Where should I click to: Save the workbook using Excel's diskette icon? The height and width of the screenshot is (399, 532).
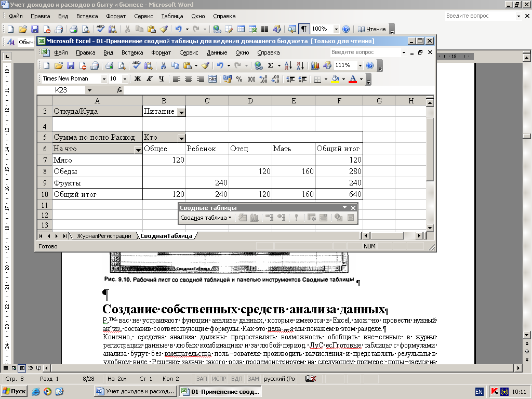71,65
